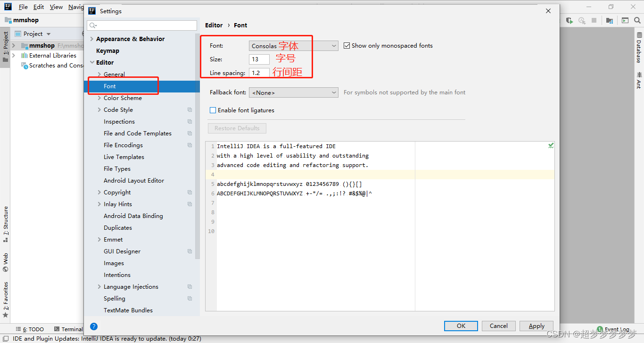
Task: Open the File menu
Action: tap(23, 7)
